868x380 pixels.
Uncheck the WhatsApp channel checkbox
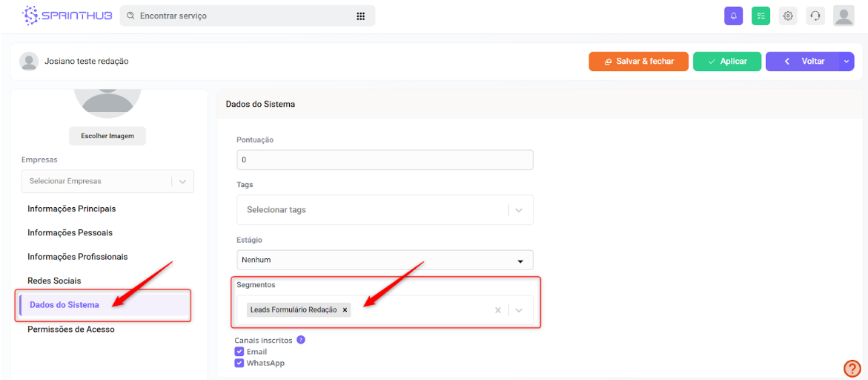(x=239, y=364)
